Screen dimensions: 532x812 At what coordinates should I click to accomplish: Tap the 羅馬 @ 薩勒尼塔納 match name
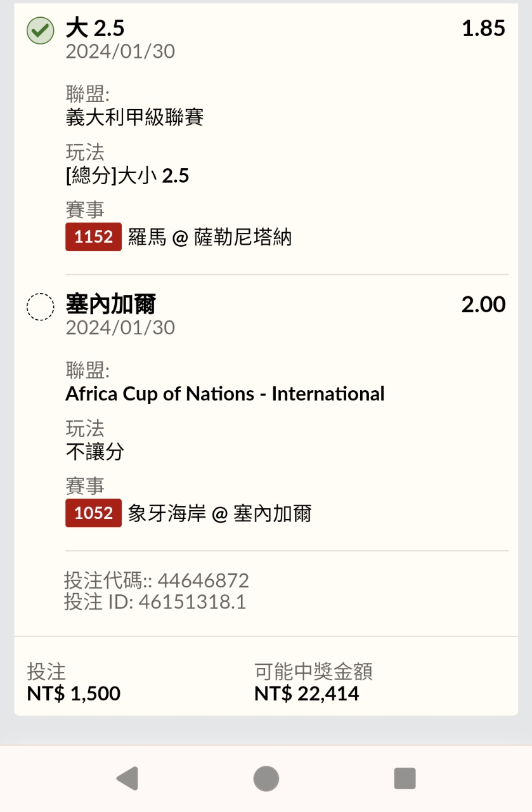pyautogui.click(x=210, y=238)
